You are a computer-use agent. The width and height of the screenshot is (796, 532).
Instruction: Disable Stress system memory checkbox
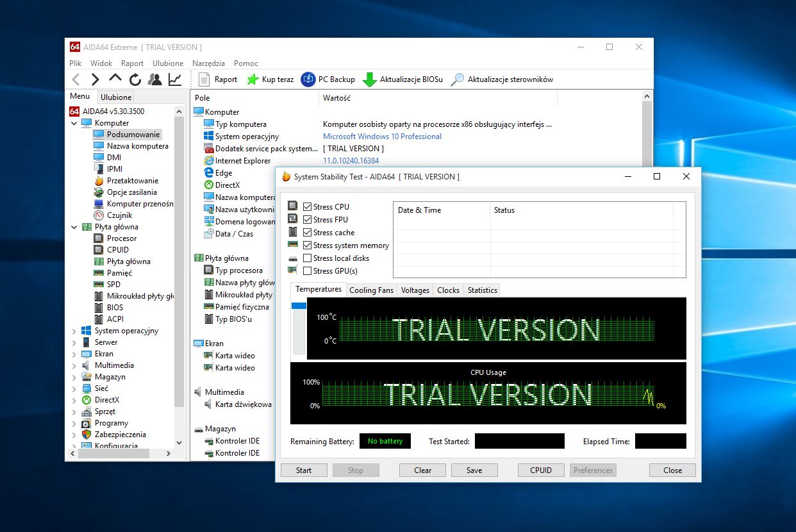click(308, 245)
